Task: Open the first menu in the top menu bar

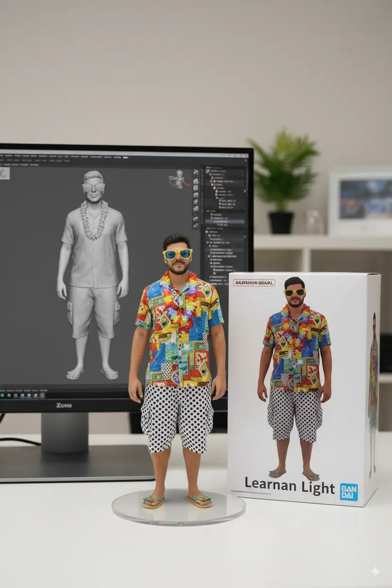Action: click(x=4, y=156)
